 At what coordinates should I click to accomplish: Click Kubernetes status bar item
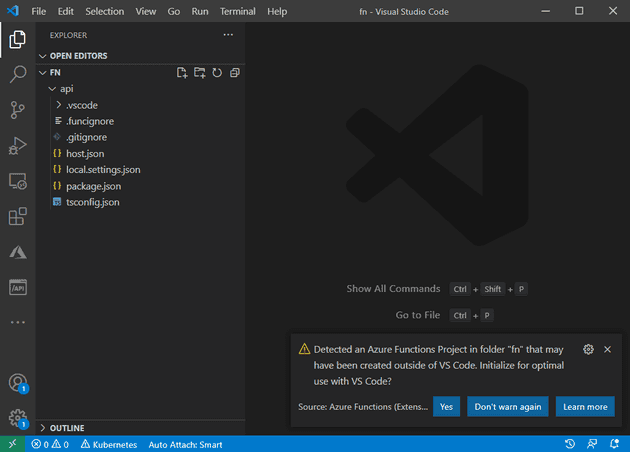coord(109,444)
